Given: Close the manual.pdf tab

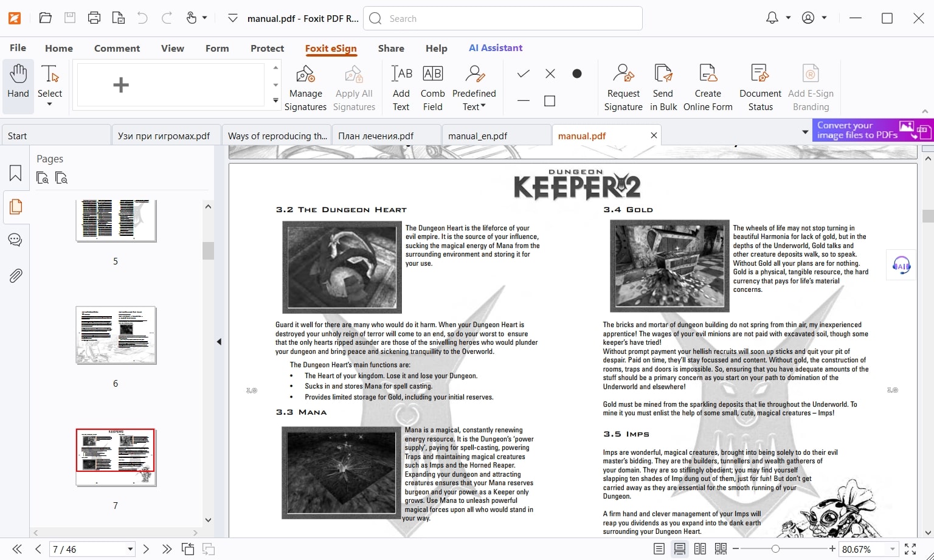Looking at the screenshot, I should point(654,136).
